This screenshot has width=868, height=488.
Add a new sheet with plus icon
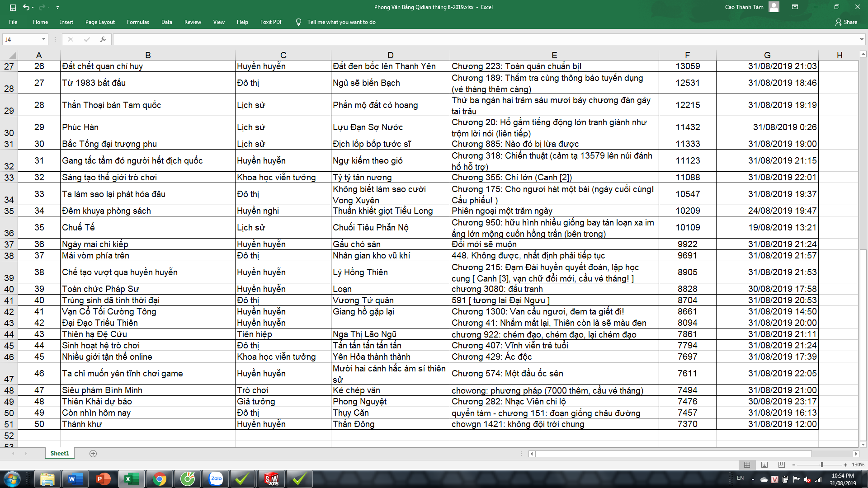coord(93,453)
